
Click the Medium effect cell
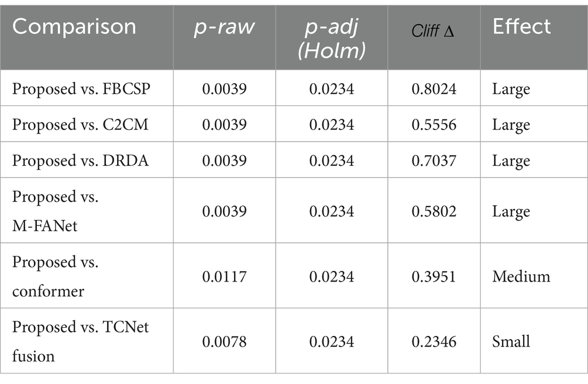click(521, 275)
